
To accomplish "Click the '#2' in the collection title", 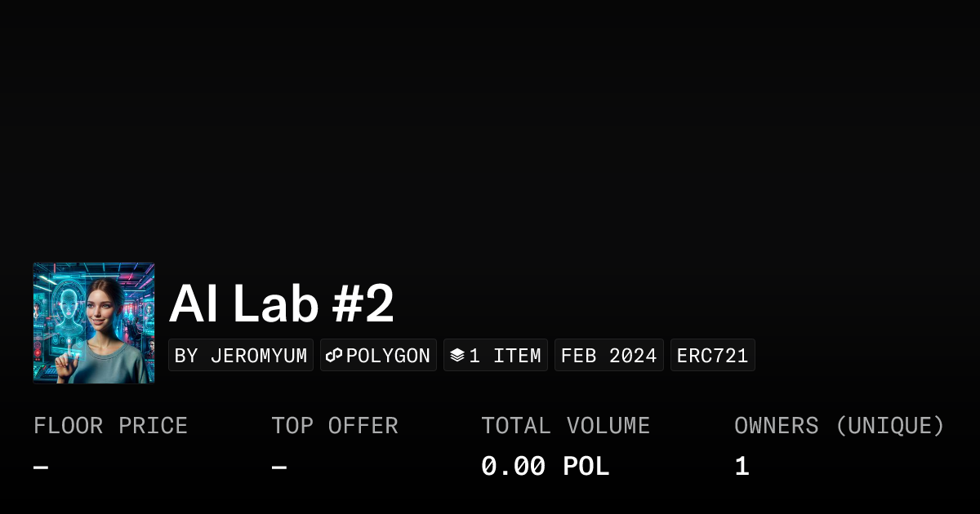I will point(363,305).
